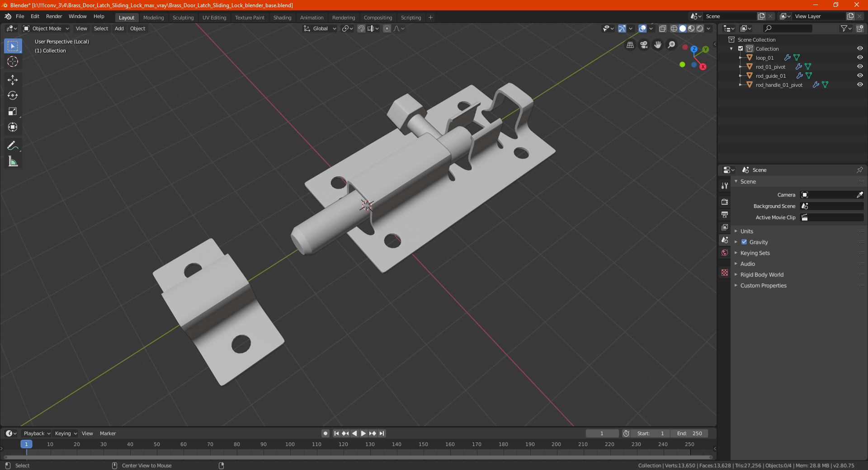Open the Texture properties tab
Screen dimensions: 868x470
tap(725, 273)
